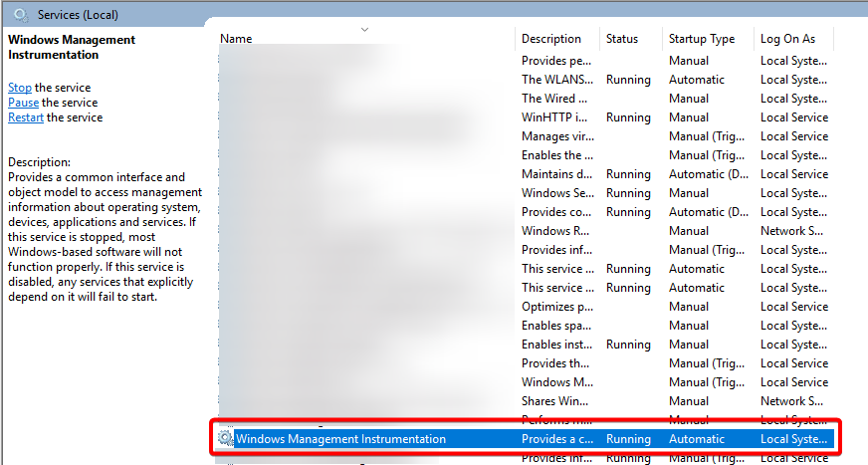Viewport: 868px width, 465px height.
Task: Select the 'Shares Win...' description cell
Action: coord(554,401)
